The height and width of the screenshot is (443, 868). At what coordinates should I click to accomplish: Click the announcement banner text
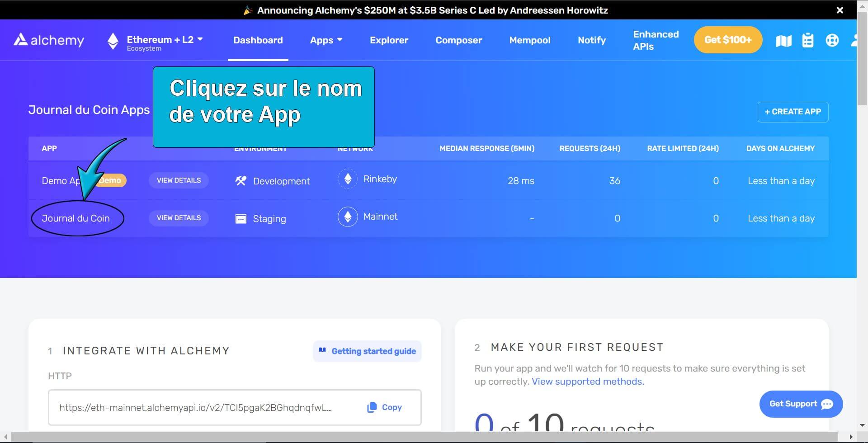[x=432, y=10]
